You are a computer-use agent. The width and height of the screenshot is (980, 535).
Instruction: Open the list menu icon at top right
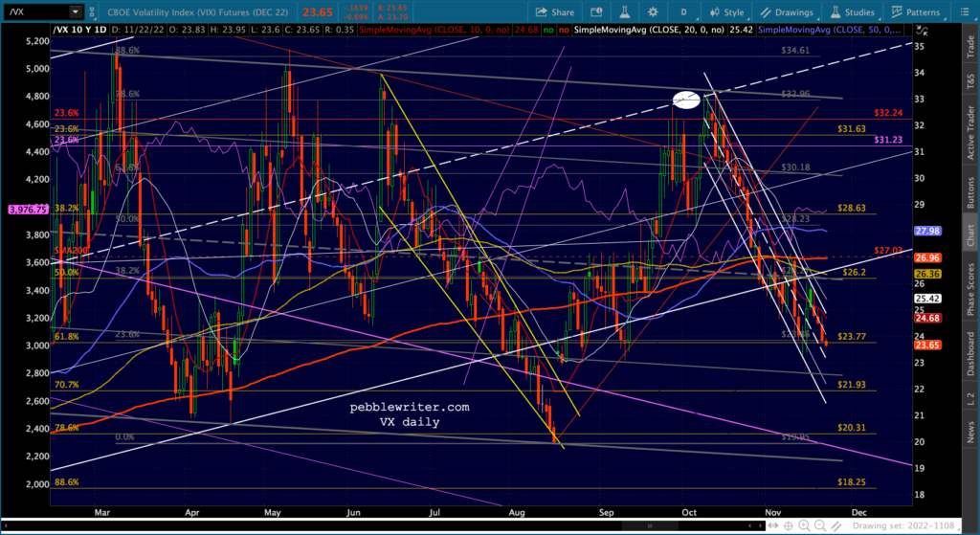coord(963,11)
